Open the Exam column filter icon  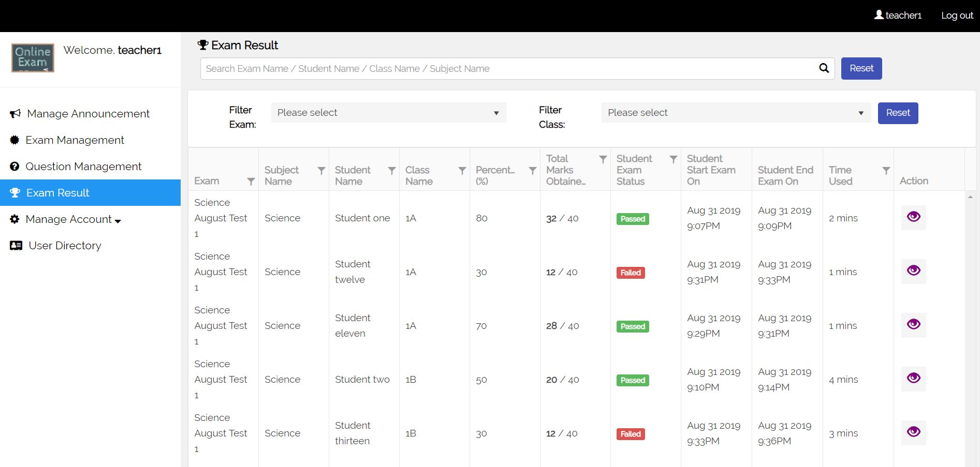click(x=251, y=182)
